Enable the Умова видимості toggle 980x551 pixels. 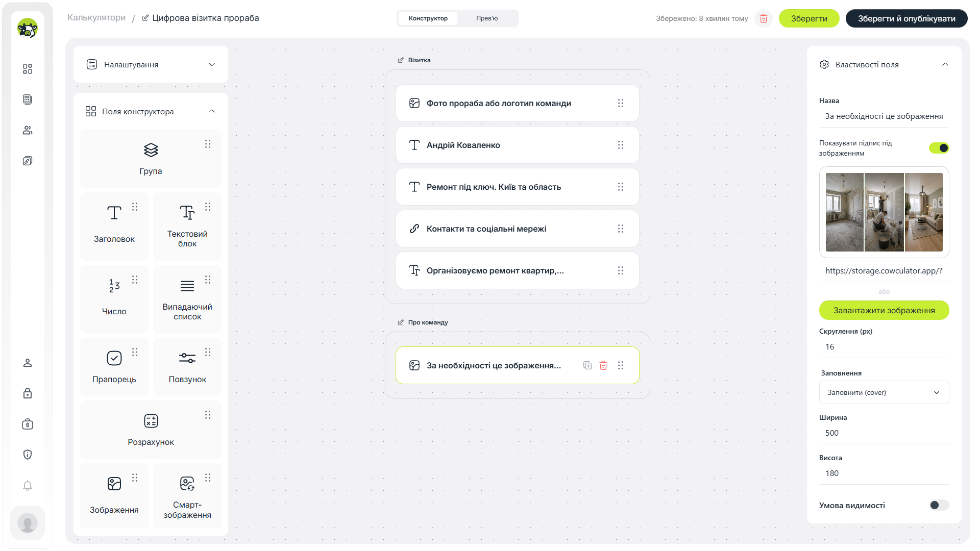point(939,505)
